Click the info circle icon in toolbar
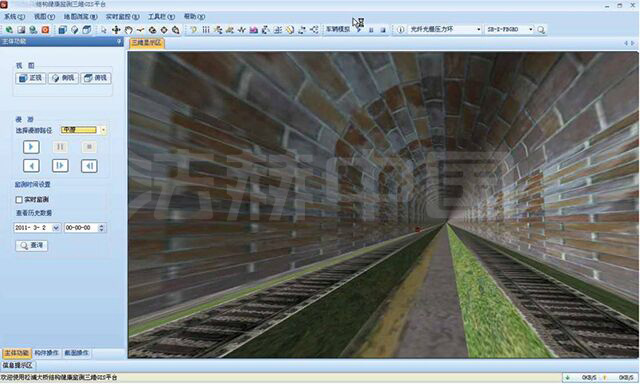 pyautogui.click(x=400, y=30)
